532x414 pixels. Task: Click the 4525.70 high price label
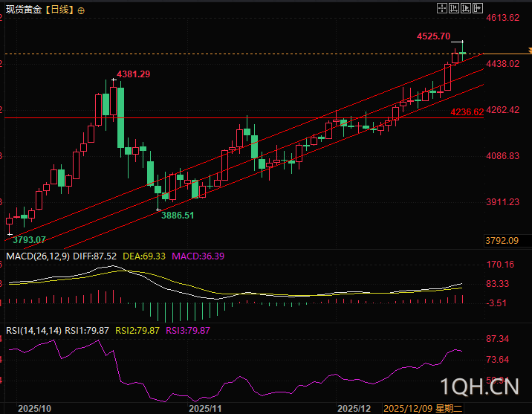point(433,36)
